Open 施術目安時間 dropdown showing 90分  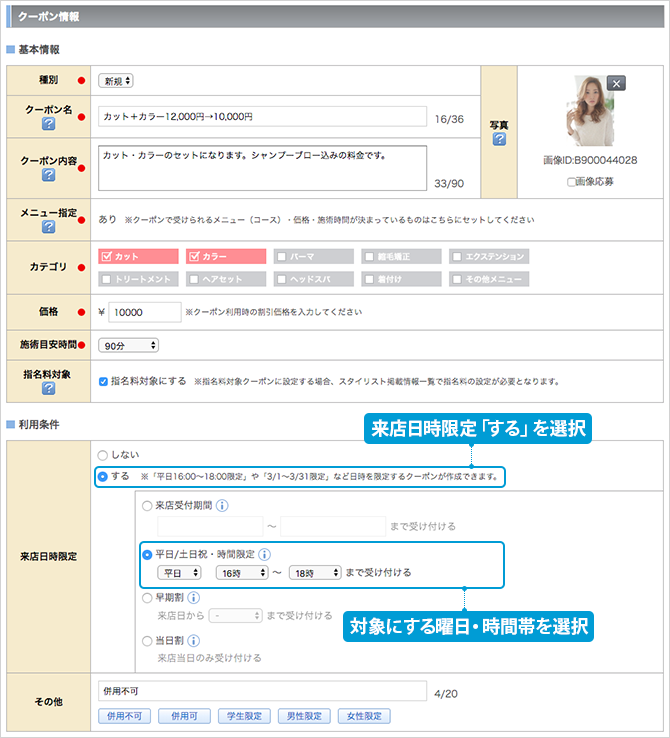(x=128, y=345)
